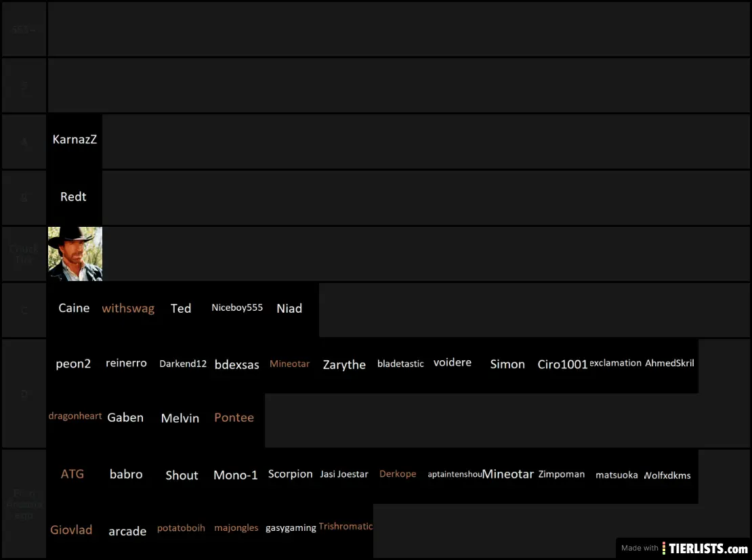Pick the orange withswag tile

pyautogui.click(x=128, y=309)
